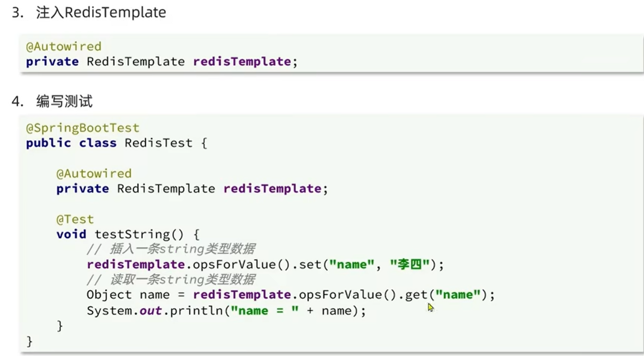Click the @SpringBootTest annotation
Viewport: 644px width, 356px height.
click(82, 127)
